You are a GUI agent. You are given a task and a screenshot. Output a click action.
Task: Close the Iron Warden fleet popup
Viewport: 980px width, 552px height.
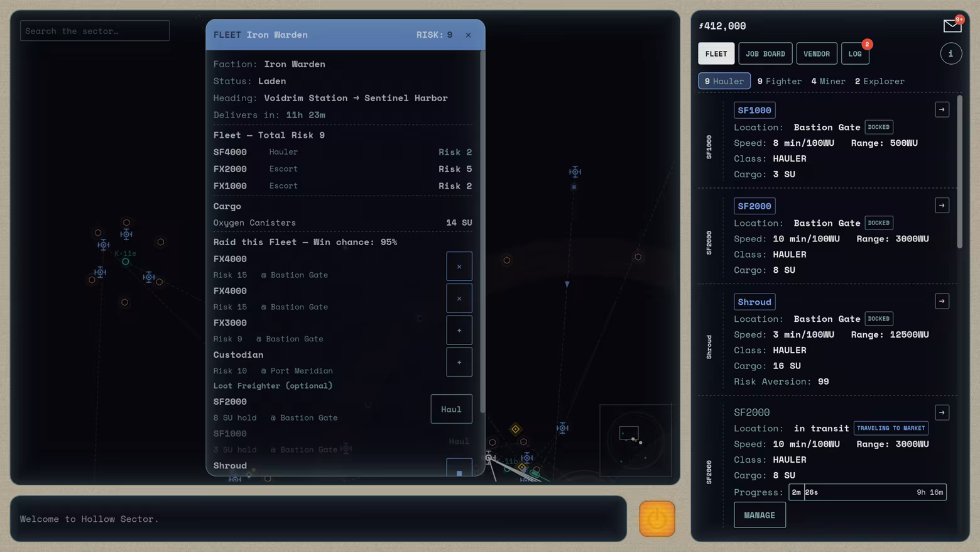coord(468,35)
